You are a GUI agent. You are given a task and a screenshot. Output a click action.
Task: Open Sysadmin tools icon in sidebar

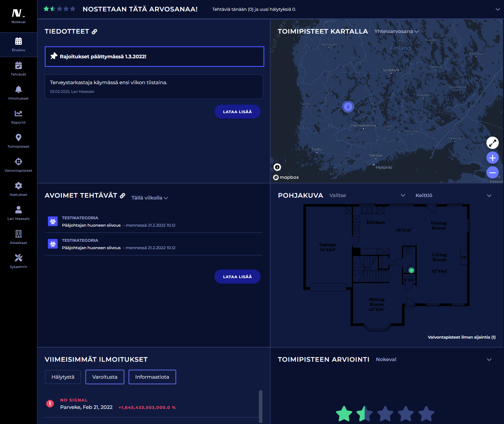pos(19,258)
